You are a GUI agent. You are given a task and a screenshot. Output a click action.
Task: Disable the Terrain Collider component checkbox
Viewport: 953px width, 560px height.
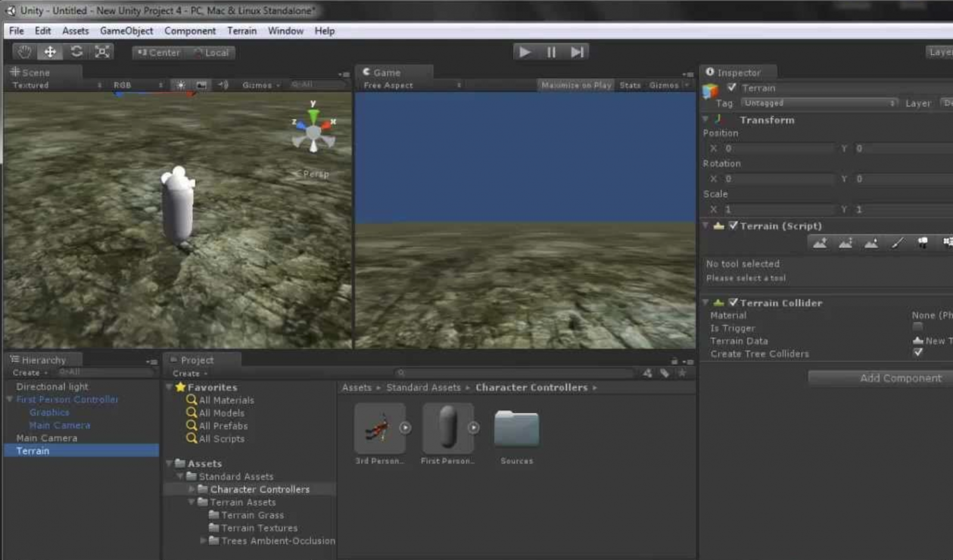pyautogui.click(x=733, y=302)
